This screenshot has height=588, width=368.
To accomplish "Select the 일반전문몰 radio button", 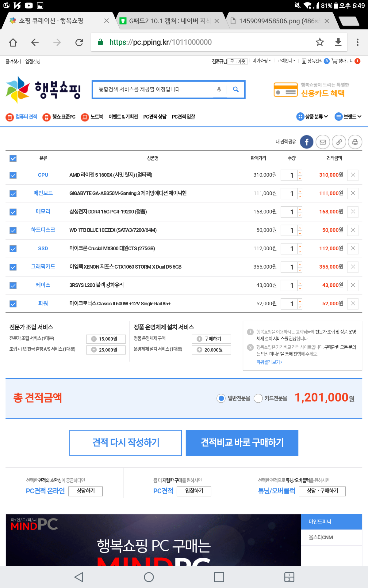I will 221,398.
